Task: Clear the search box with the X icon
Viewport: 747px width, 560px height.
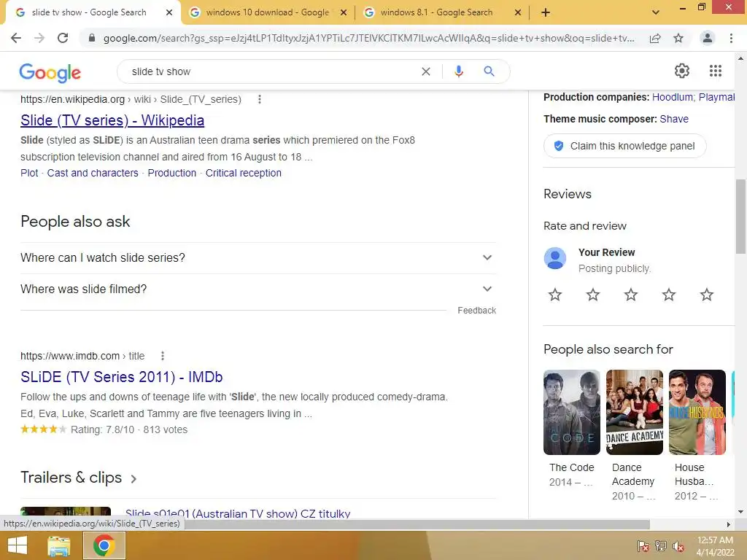Action: click(426, 71)
